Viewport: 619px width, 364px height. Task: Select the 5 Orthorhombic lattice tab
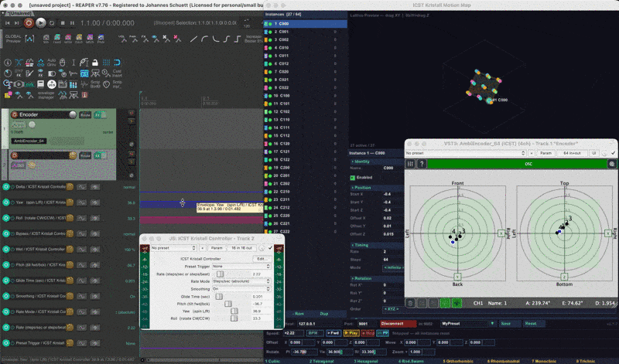[457, 361]
